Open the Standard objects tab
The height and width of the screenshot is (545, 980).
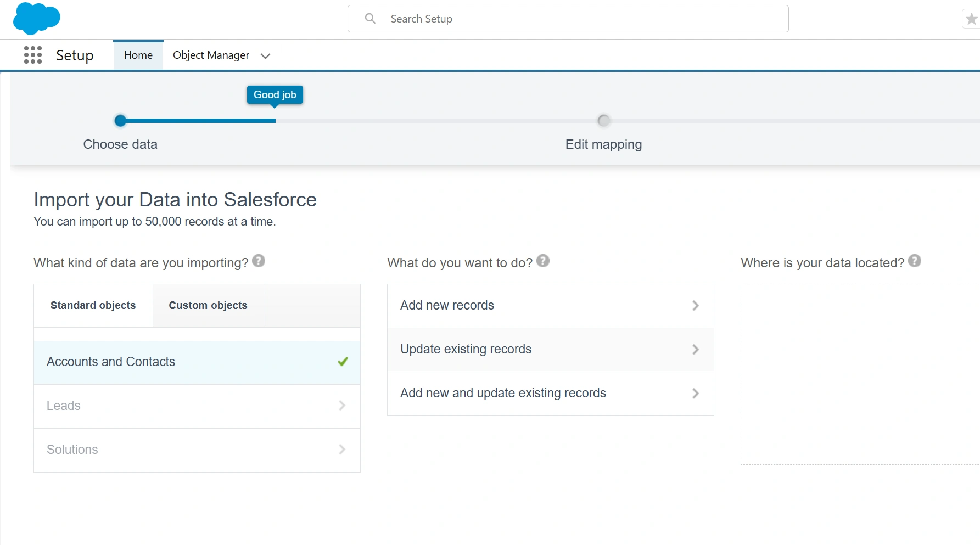click(92, 305)
